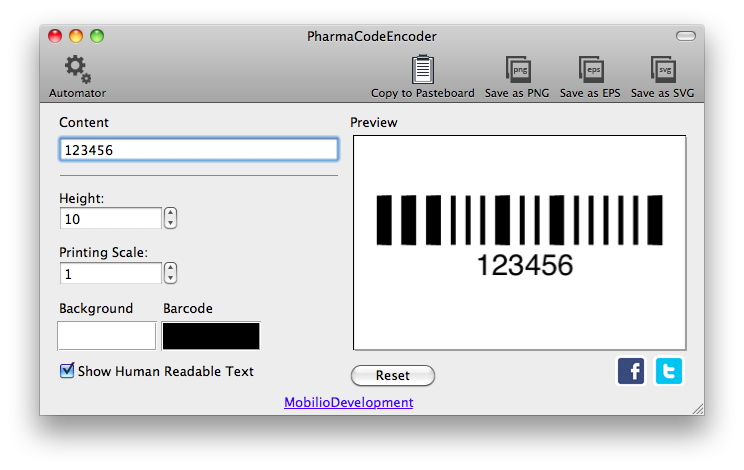The image size is (744, 470).
Task: Click the Save as SVG icon
Action: click(663, 69)
